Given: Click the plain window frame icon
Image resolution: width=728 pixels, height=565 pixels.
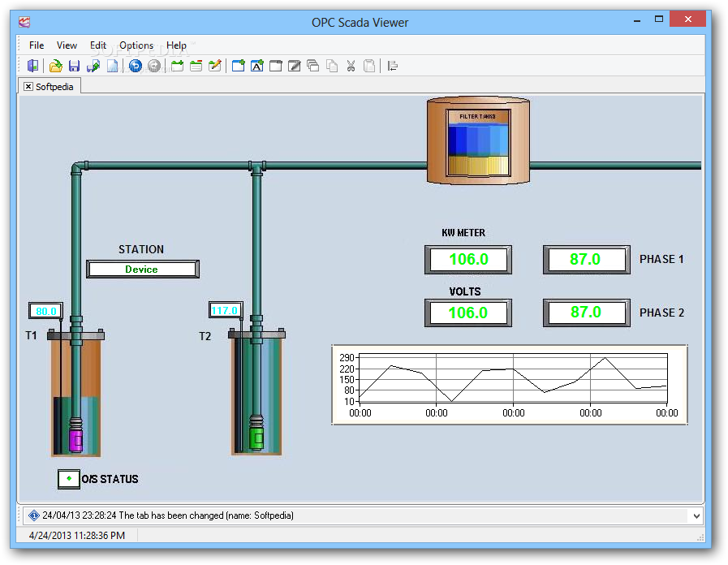Looking at the screenshot, I should pos(276,66).
